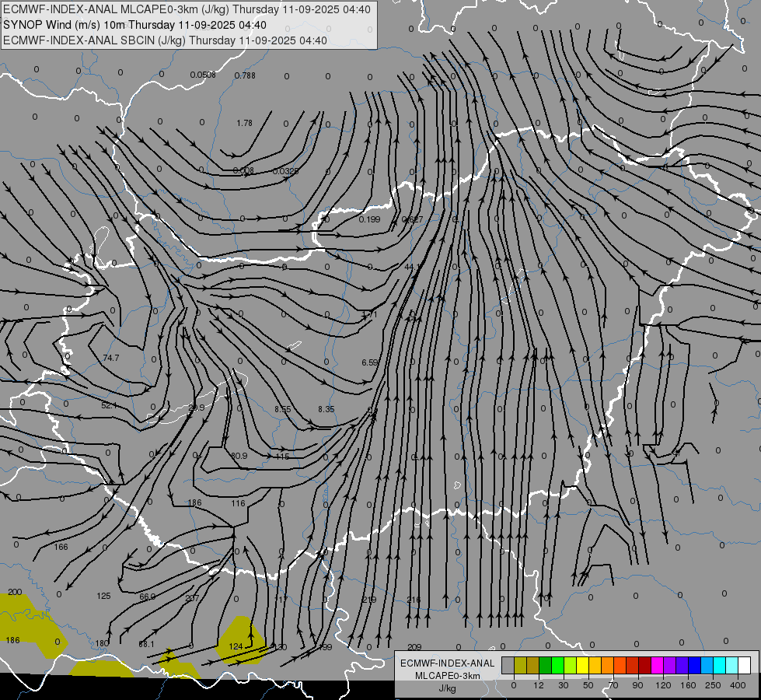This screenshot has height=700, width=761.
Task: Pick the olive-yellow legend swatch above 0
Action: tap(520, 666)
